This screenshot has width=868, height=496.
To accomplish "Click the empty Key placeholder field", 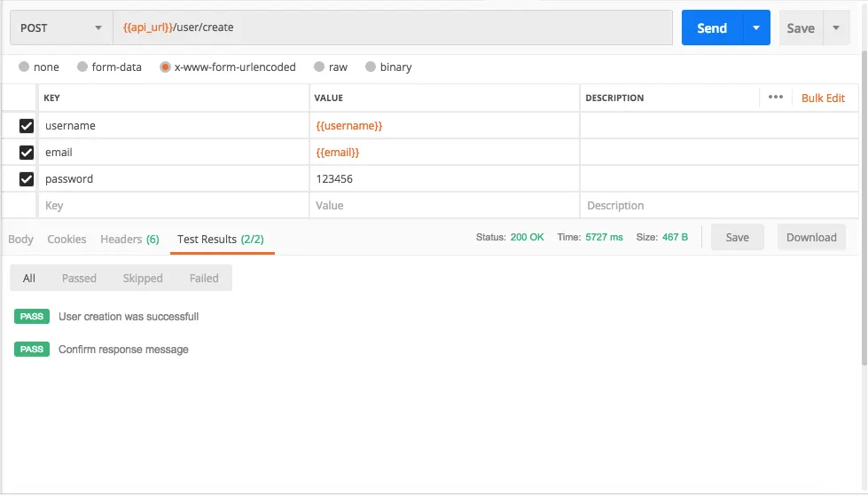I will point(173,206).
